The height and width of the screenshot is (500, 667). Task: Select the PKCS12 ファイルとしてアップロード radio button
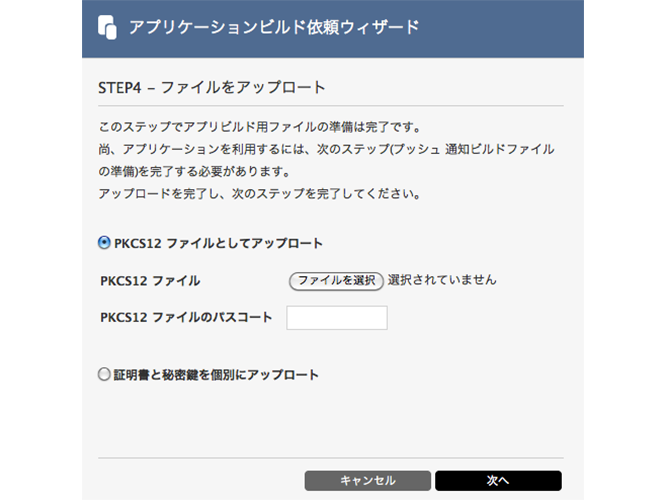coord(104,243)
